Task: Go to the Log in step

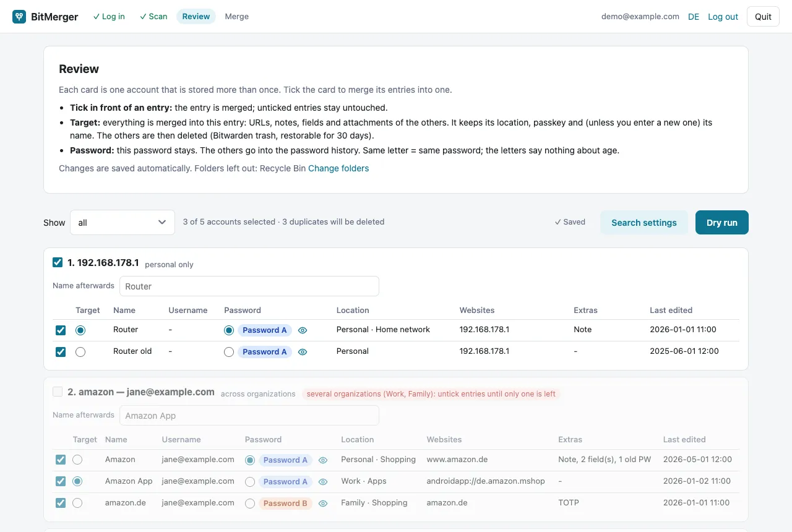Action: 109,17
